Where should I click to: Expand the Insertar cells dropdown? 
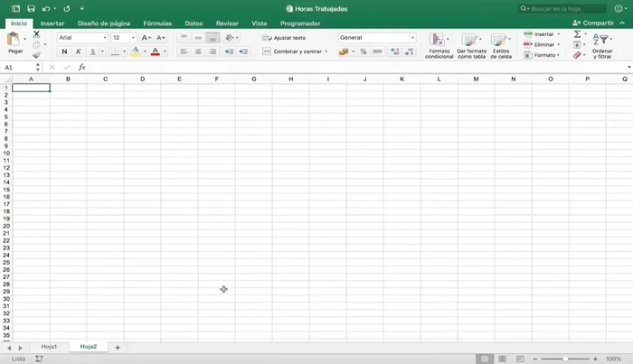point(558,34)
